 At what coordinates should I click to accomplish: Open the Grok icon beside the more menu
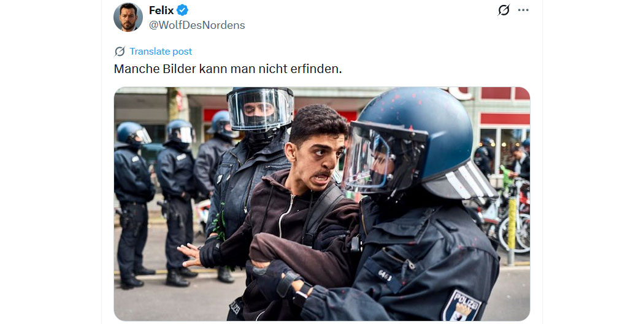[x=504, y=10]
